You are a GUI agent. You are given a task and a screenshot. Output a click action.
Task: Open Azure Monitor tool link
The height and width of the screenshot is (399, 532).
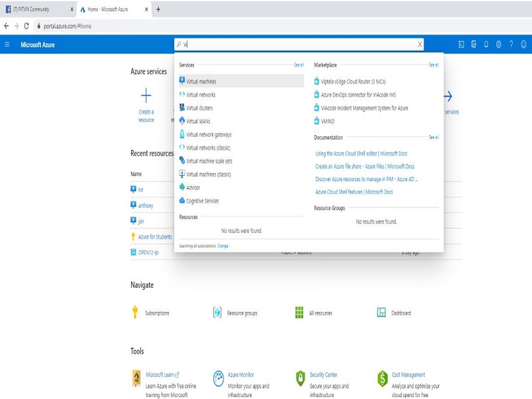[241, 374]
